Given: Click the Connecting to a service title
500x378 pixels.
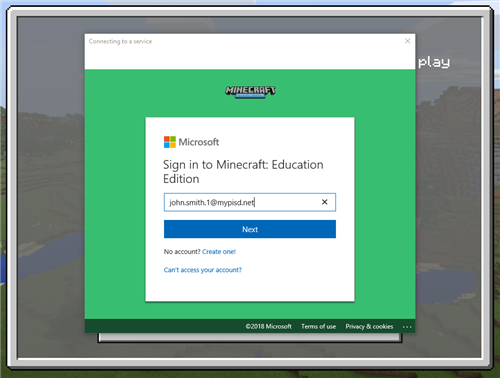Looking at the screenshot, I should [x=120, y=41].
